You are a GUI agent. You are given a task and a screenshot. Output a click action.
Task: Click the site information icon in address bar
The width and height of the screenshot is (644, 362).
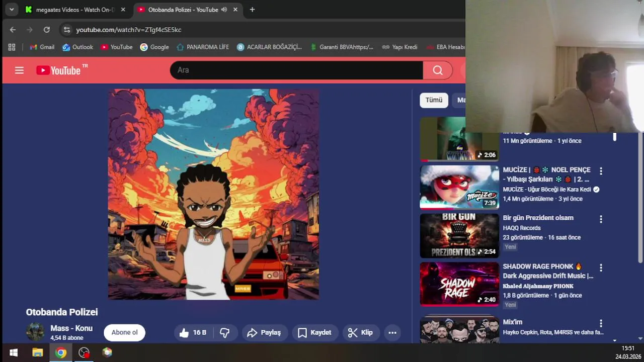[66, 30]
